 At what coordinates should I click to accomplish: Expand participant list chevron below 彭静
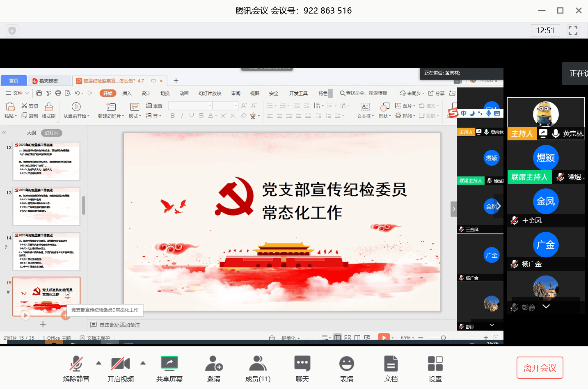point(546,307)
